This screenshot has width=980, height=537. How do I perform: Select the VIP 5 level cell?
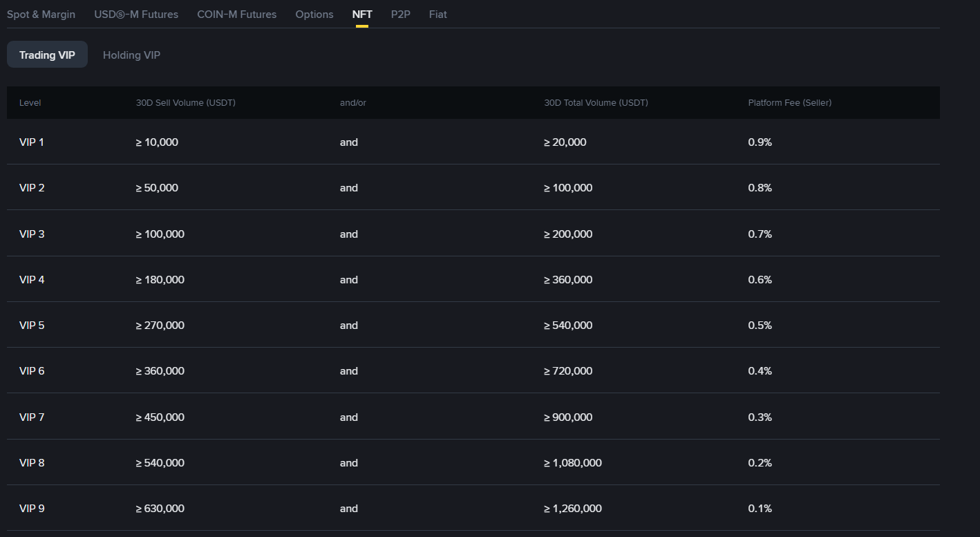(32, 325)
